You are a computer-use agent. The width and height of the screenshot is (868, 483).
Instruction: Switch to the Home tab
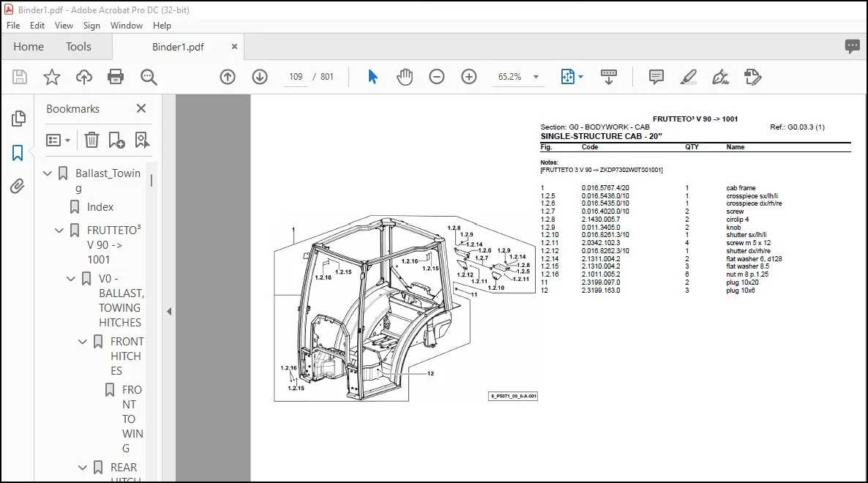tap(29, 47)
